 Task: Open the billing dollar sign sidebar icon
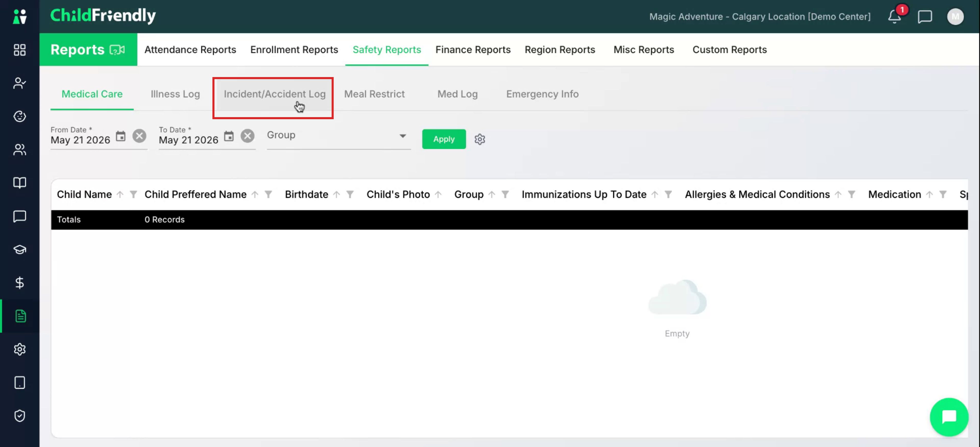[20, 282]
